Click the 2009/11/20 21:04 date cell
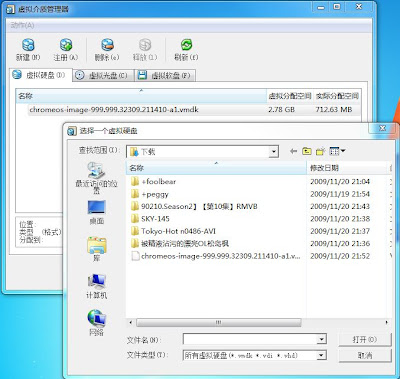This screenshot has height=379, width=400. [x=340, y=182]
